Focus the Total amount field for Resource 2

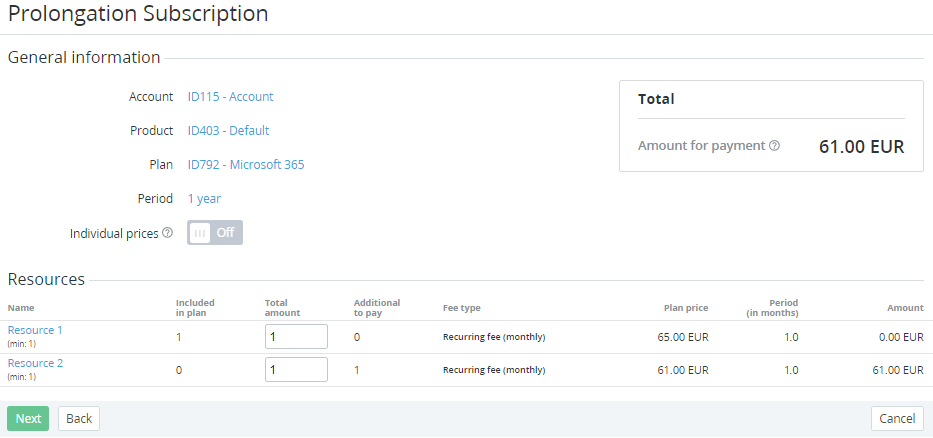pyautogui.click(x=296, y=370)
